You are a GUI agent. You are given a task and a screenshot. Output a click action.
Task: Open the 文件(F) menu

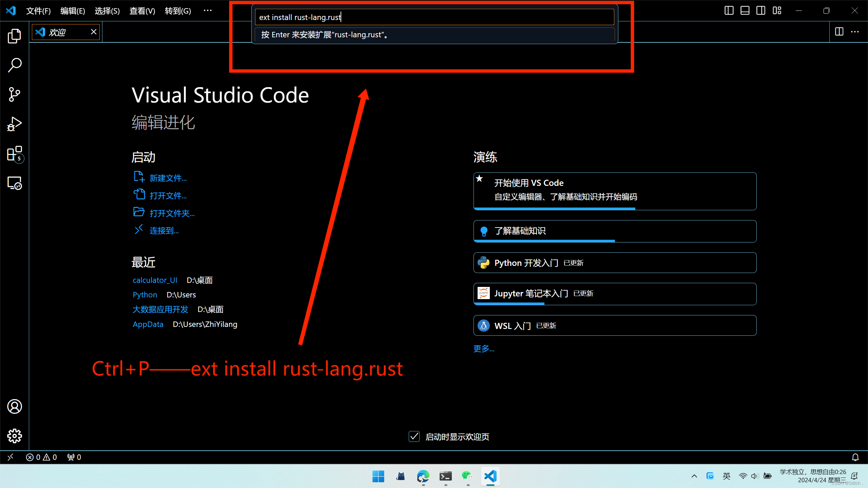[x=38, y=11]
